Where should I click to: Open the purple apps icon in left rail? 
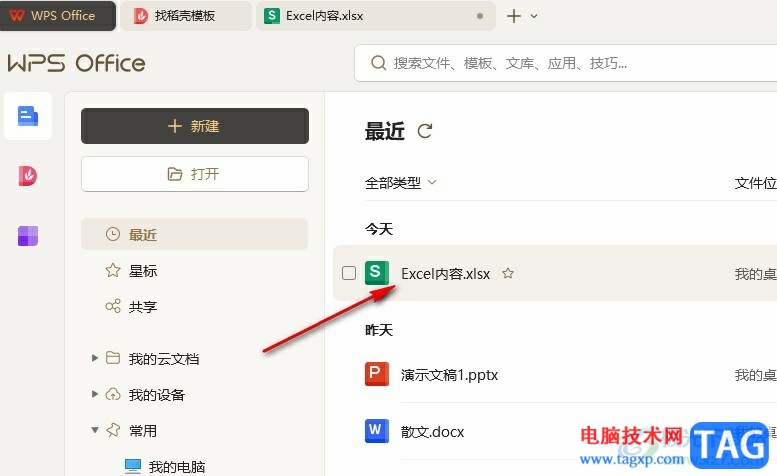coord(28,236)
